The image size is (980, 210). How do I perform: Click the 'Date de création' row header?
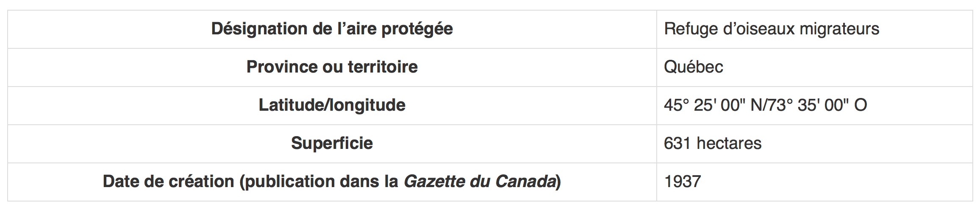332,182
